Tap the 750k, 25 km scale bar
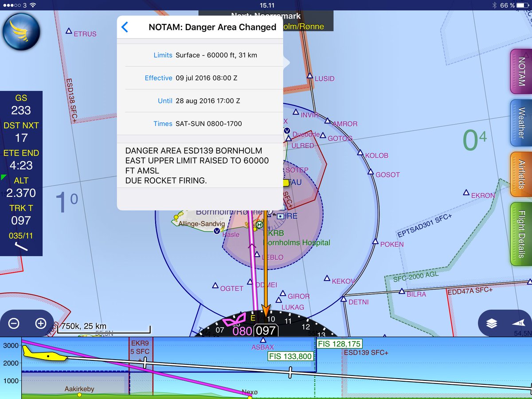The image size is (532, 399). (x=105, y=327)
